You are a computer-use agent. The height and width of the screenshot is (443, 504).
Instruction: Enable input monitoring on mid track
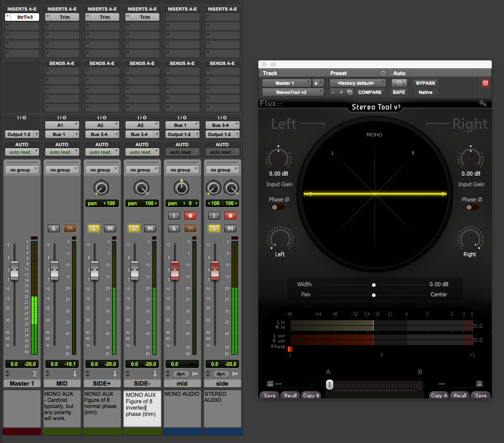(x=174, y=216)
